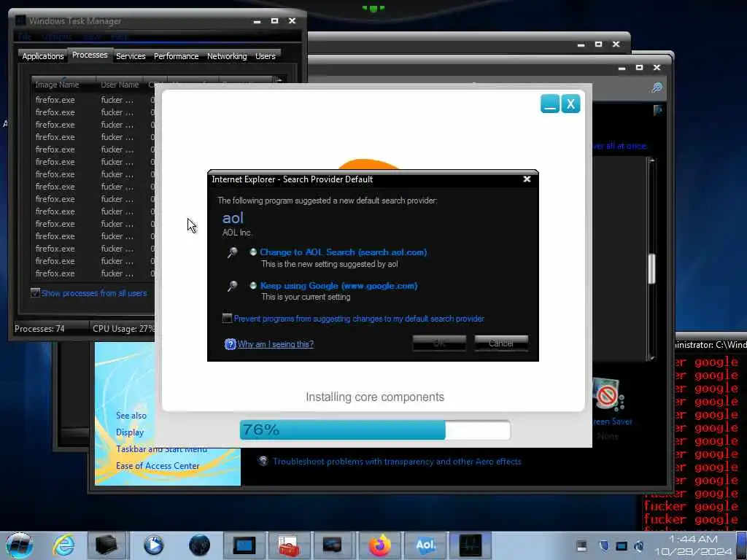Click the 76% installation progress bar
The height and width of the screenshot is (560, 747).
[375, 430]
